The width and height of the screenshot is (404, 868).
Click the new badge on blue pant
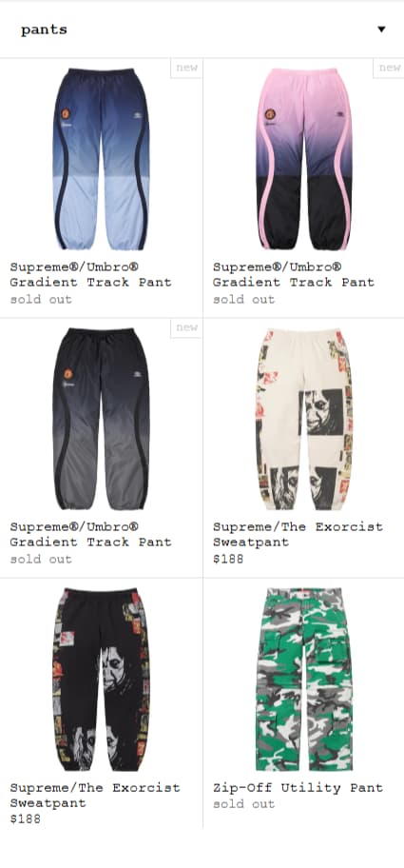tap(186, 69)
